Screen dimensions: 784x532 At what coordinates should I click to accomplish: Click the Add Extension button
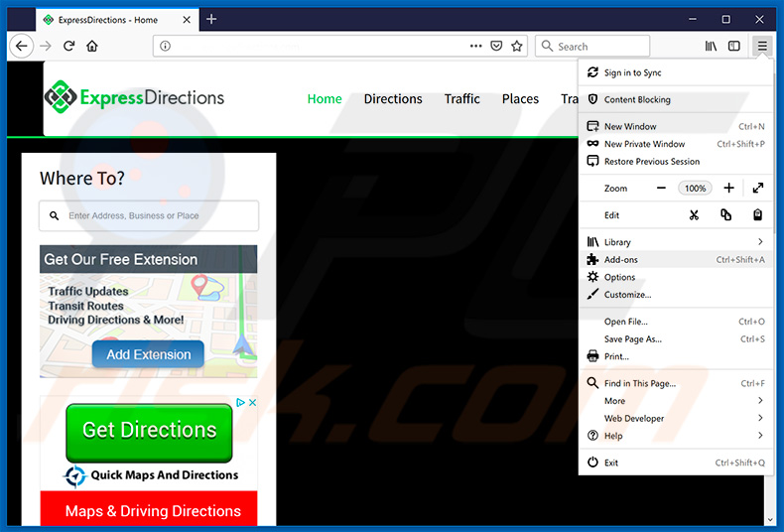(148, 354)
